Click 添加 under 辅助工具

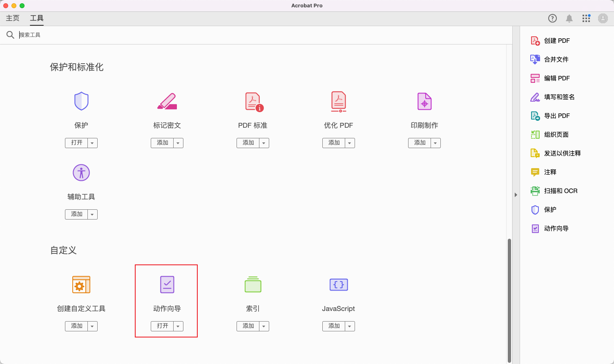point(76,215)
